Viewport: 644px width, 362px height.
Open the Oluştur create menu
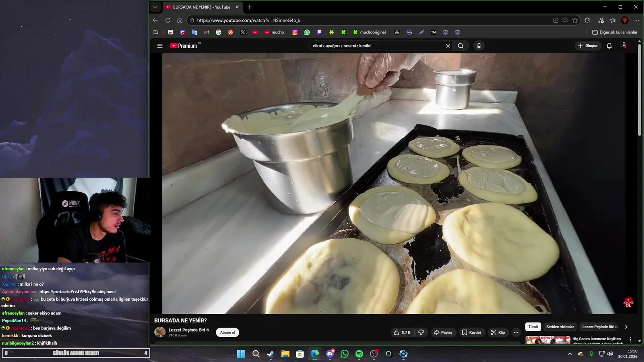(588, 46)
